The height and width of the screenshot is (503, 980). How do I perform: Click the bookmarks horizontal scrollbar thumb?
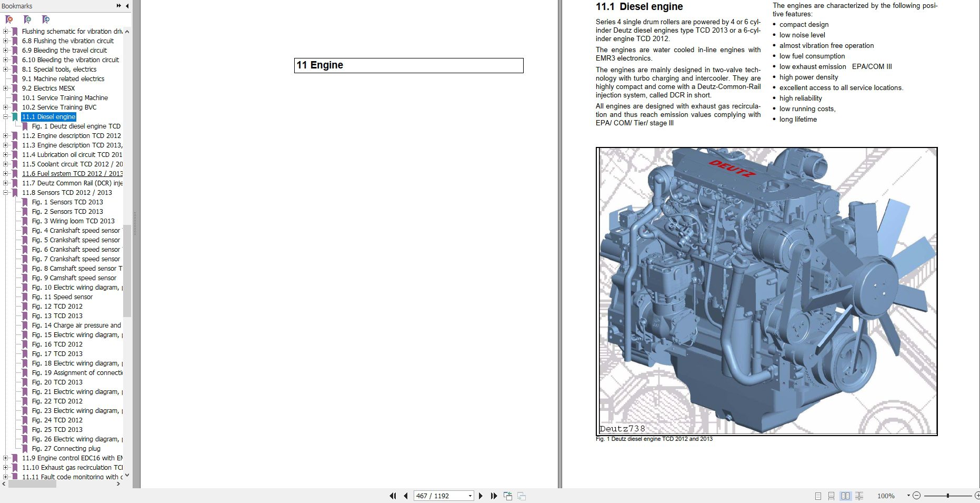click(x=32, y=484)
